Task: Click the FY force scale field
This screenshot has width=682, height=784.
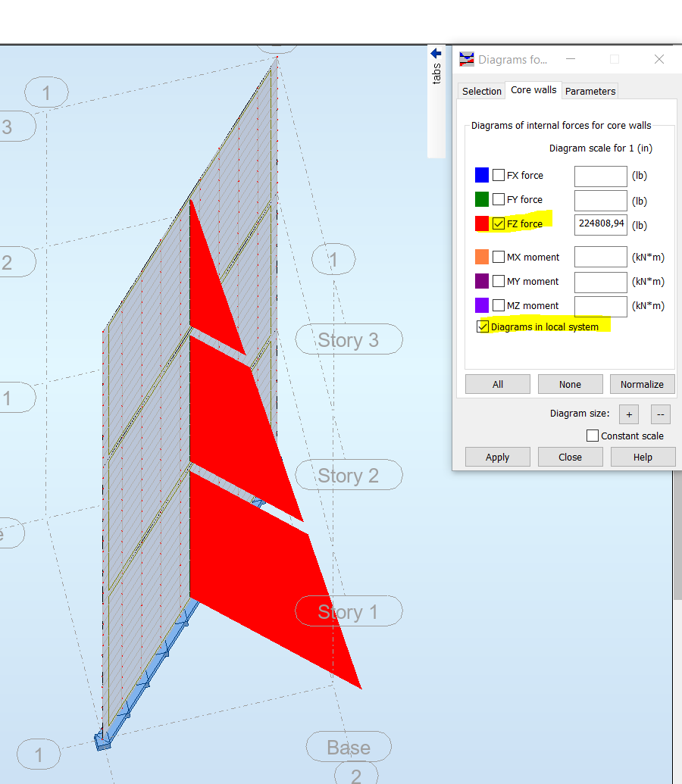Action: pyautogui.click(x=600, y=201)
